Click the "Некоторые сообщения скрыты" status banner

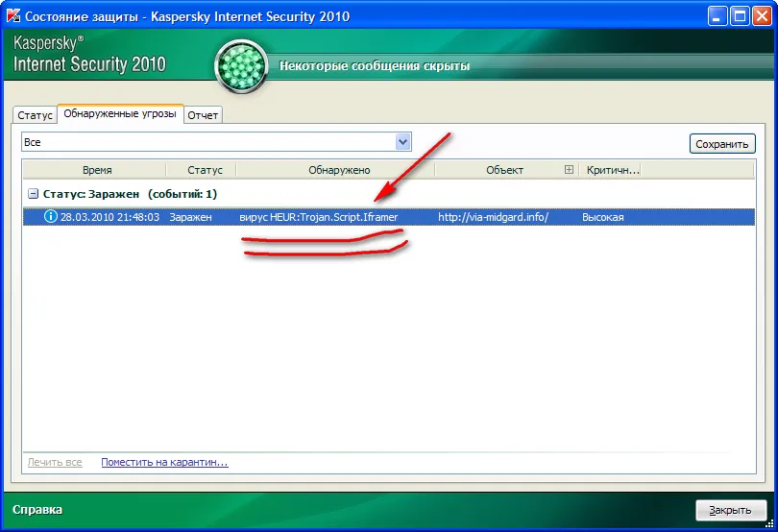click(375, 66)
